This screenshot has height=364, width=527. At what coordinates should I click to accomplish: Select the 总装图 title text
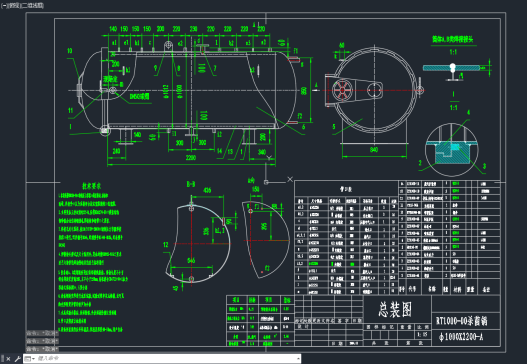click(395, 310)
